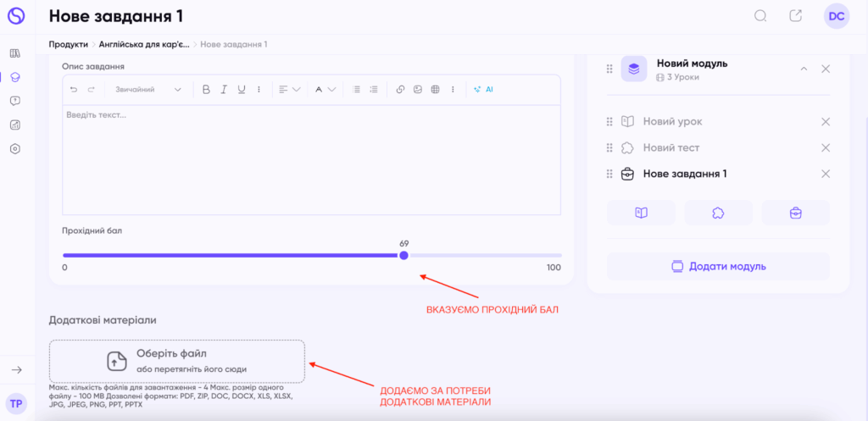Click the TP avatar in sidebar

coord(16,404)
